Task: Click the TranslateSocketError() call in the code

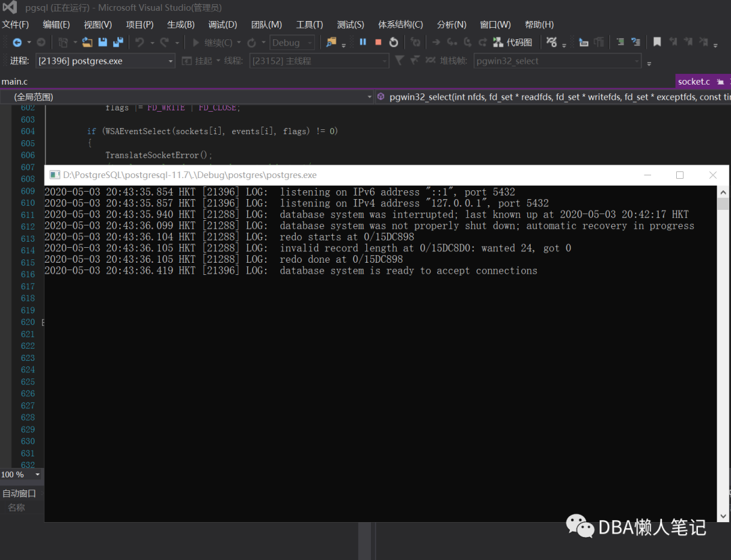Action: (158, 155)
